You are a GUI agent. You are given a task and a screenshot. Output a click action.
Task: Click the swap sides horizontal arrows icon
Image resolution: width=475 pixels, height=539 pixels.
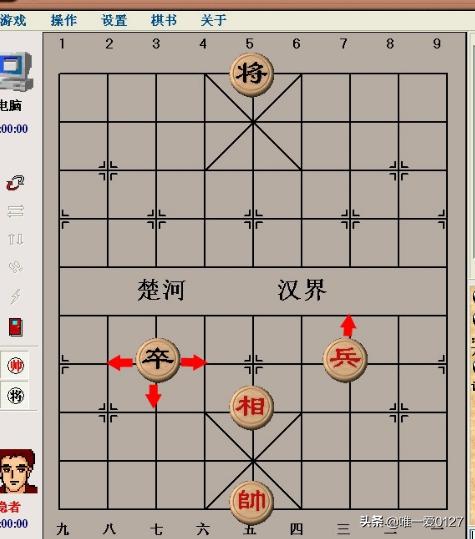click(15, 211)
